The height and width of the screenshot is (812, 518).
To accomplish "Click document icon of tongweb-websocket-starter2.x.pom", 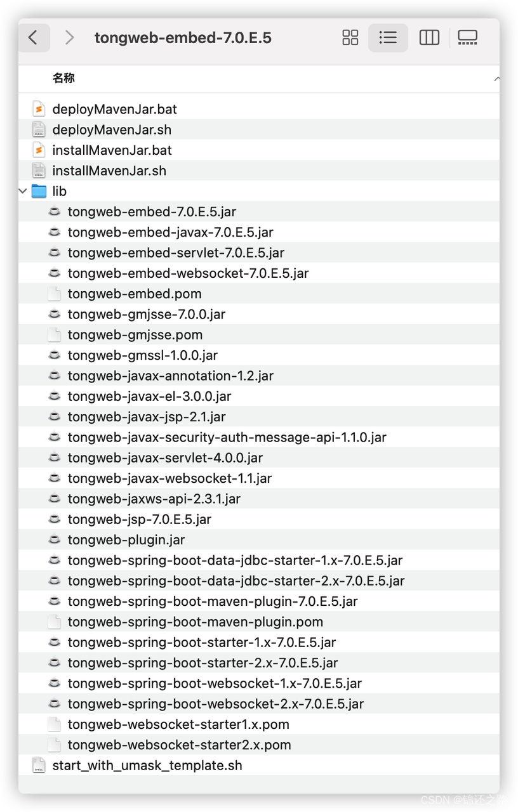I will point(55,745).
